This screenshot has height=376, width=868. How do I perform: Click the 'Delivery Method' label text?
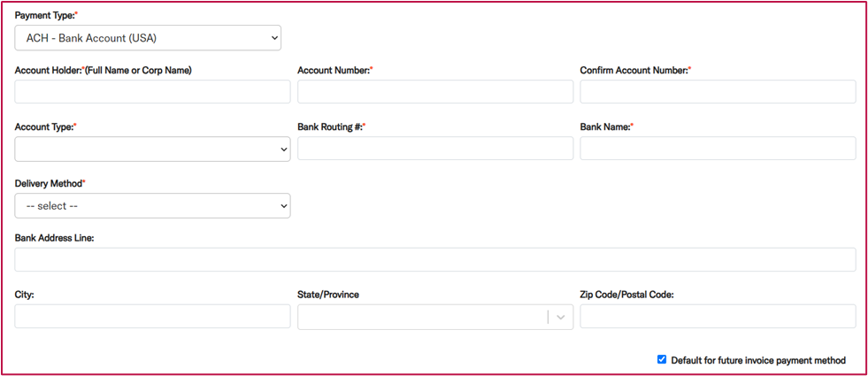(x=50, y=183)
